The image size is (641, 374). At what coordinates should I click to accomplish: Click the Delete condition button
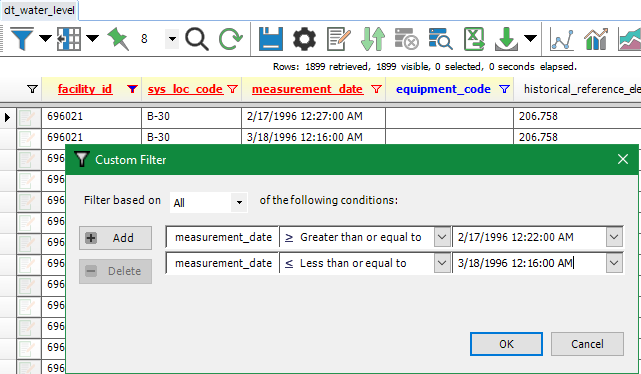click(115, 271)
